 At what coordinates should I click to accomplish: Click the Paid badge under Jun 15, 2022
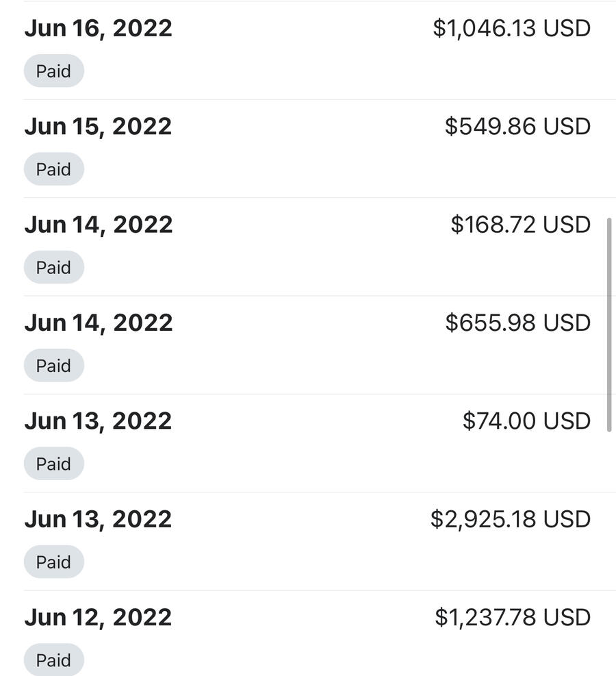pyautogui.click(x=53, y=169)
